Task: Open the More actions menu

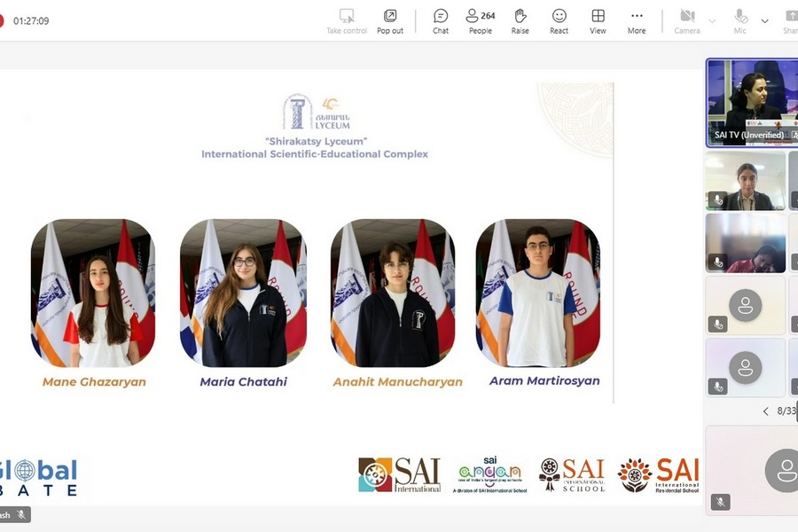Action: [x=637, y=20]
